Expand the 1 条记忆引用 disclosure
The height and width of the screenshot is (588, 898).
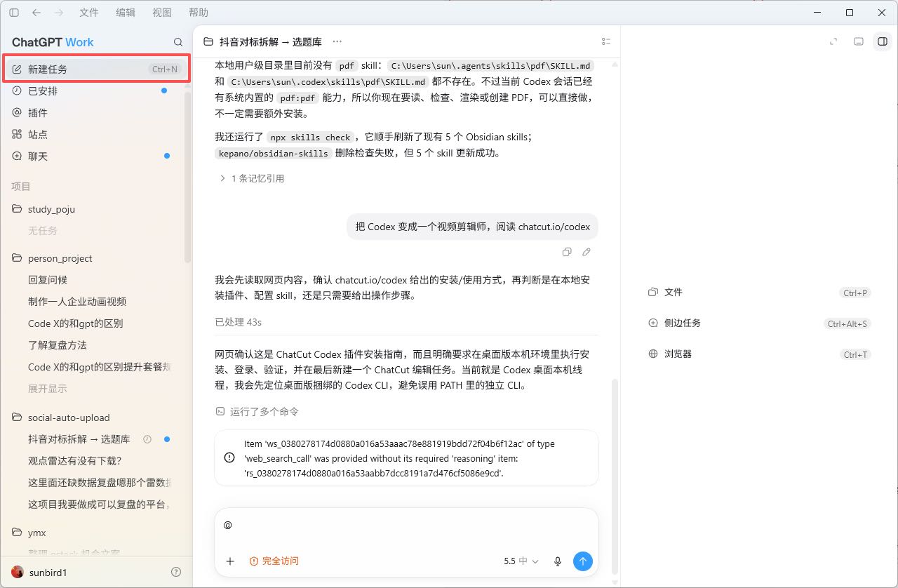[251, 179]
